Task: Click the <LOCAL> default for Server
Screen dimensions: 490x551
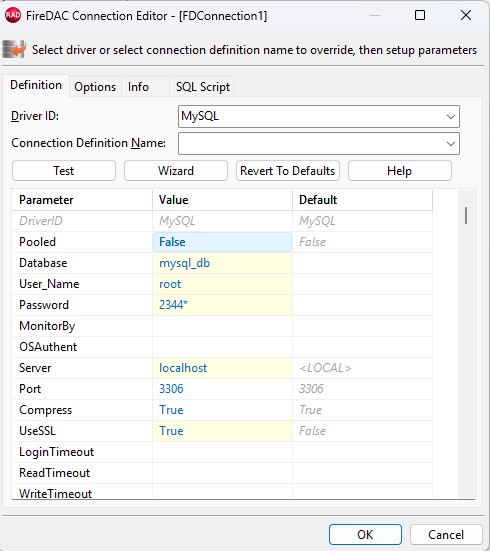Action: click(x=325, y=368)
